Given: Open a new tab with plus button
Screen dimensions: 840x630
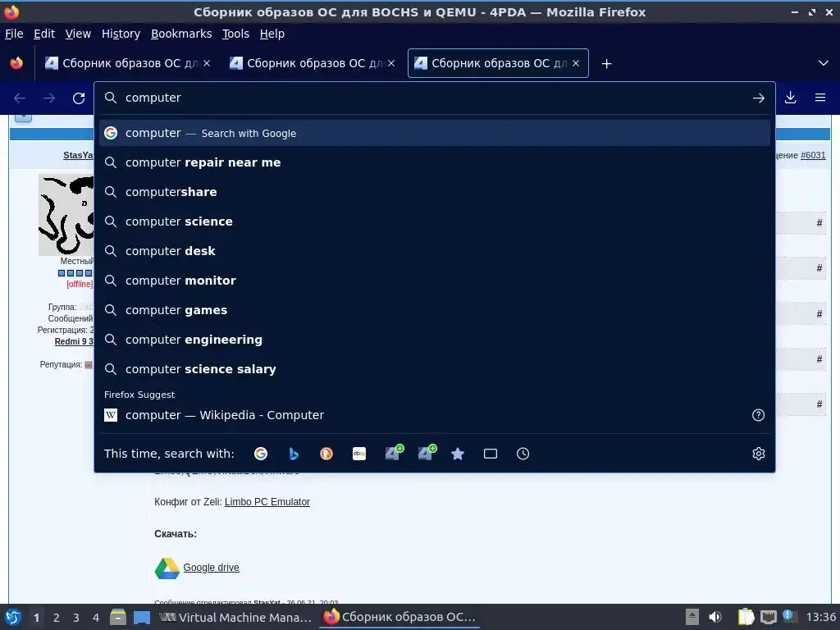Looking at the screenshot, I should (606, 64).
